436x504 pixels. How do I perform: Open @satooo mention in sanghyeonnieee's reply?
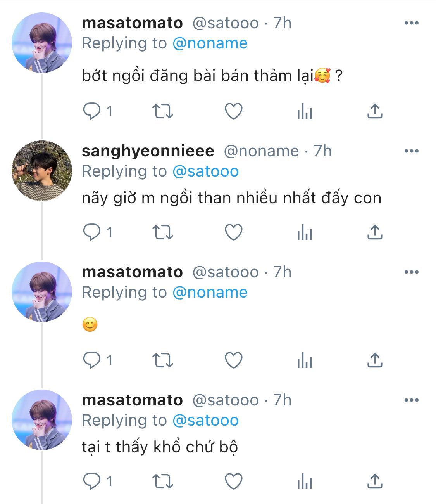(205, 171)
